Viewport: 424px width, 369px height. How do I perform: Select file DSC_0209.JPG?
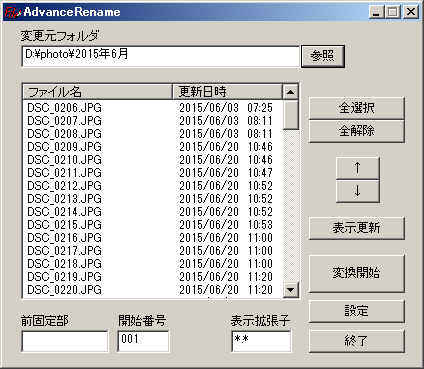pos(64,147)
